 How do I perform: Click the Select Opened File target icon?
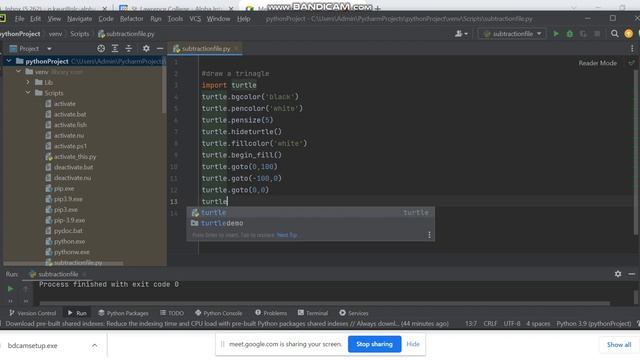[x=101, y=49]
